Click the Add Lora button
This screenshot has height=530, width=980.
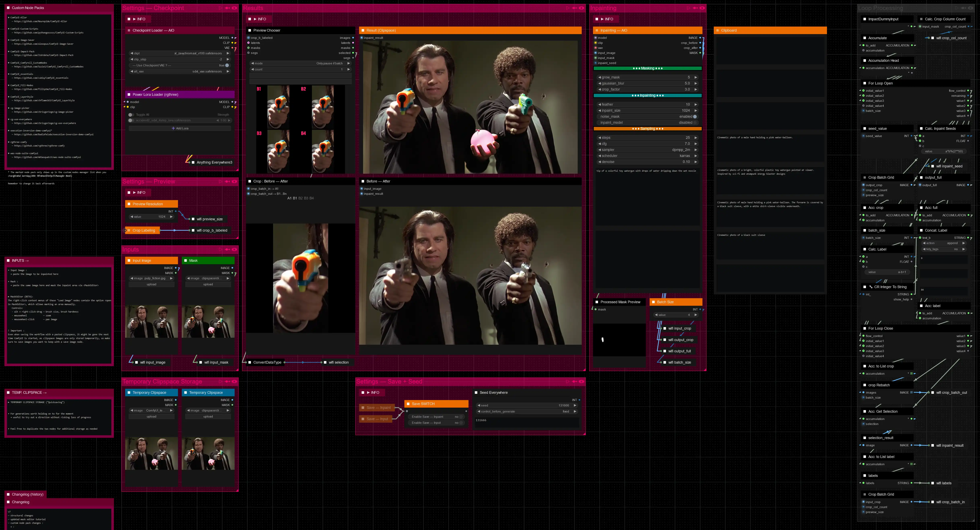pos(180,128)
